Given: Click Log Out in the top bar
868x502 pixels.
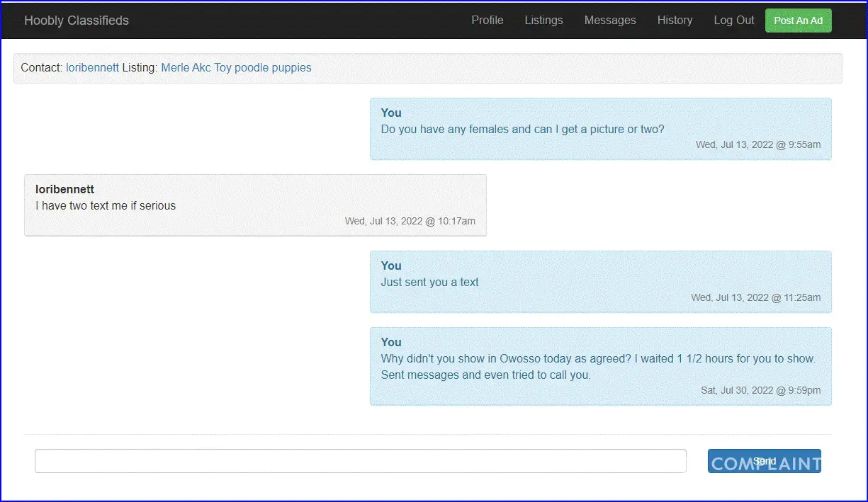Looking at the screenshot, I should tap(734, 21).
